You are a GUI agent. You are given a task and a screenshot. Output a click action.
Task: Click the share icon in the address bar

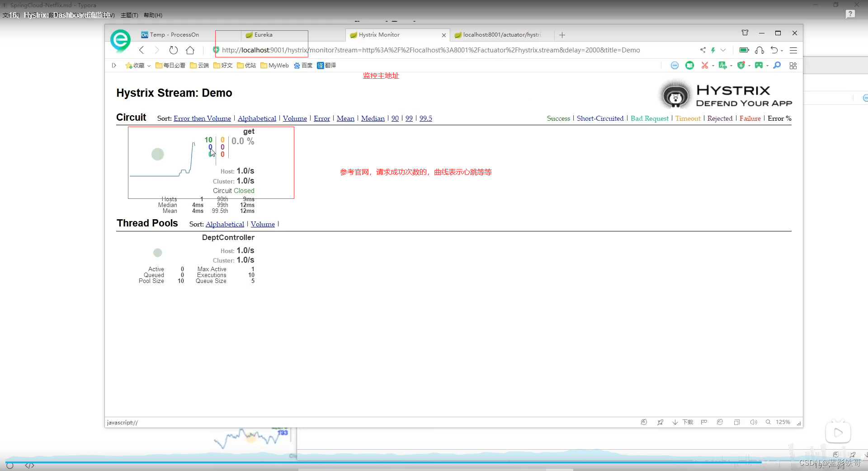[703, 50]
